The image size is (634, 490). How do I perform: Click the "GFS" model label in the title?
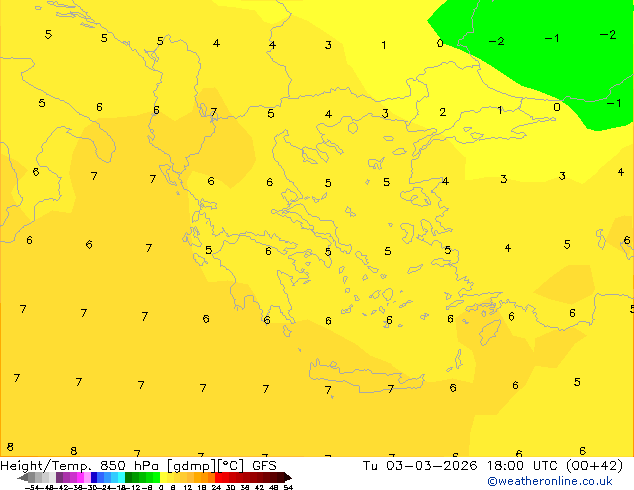coord(264,466)
